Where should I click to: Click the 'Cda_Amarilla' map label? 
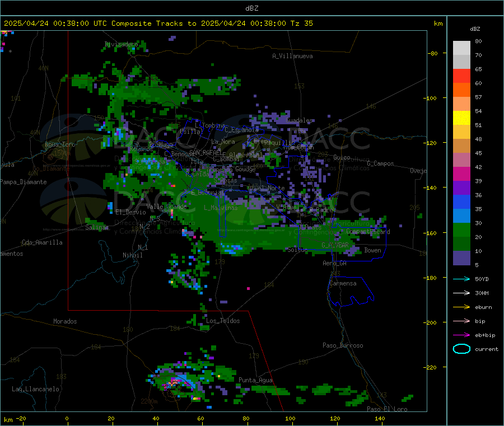point(42,242)
